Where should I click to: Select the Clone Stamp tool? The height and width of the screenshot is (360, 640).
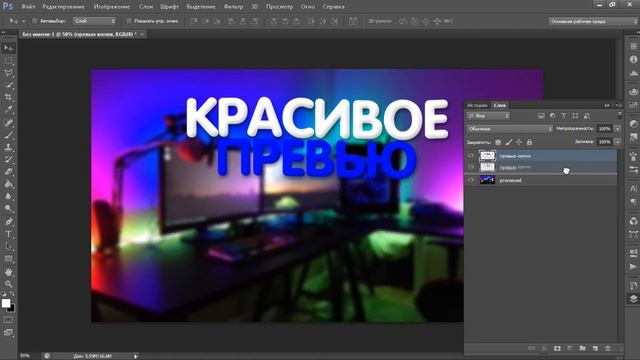(8, 147)
